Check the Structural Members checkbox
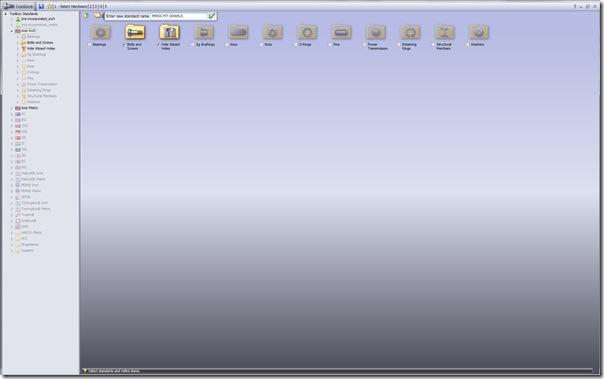This screenshot has height=379, width=604. (x=433, y=45)
